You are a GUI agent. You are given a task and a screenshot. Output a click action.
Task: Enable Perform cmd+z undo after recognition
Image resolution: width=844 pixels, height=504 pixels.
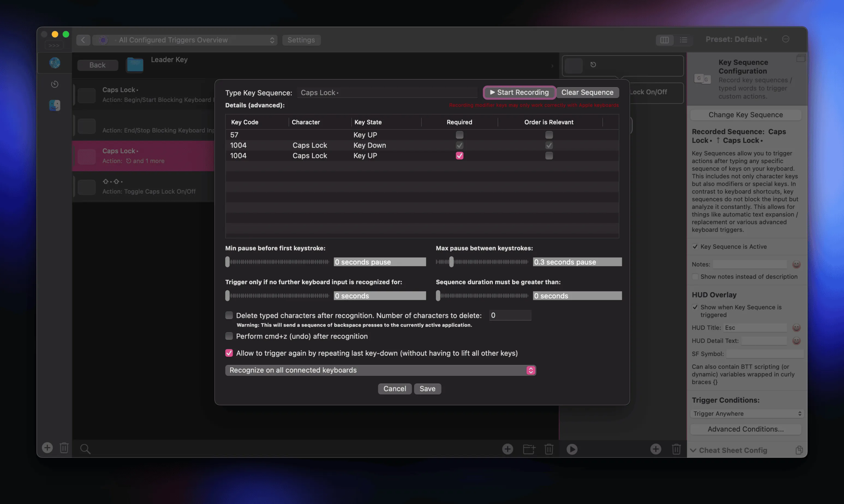click(229, 336)
